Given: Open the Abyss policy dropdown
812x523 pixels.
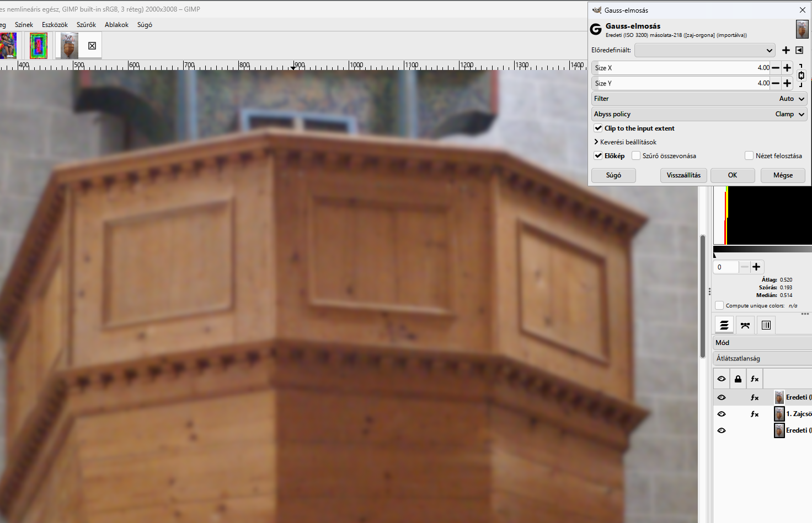Looking at the screenshot, I should pos(699,114).
